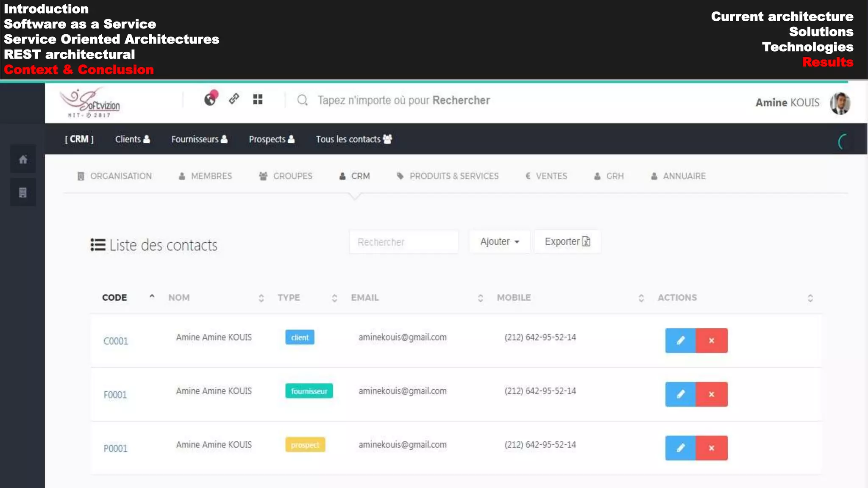Click the home icon in left sidebar
Image resolution: width=868 pixels, height=488 pixels.
(23, 160)
